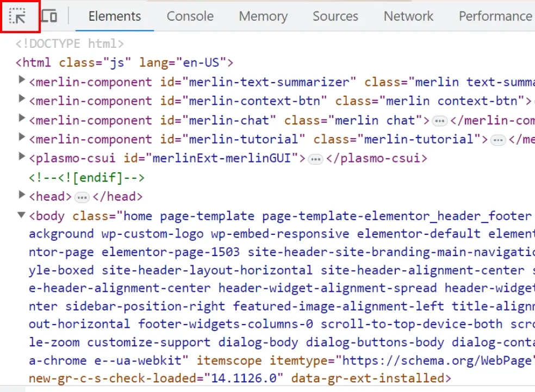535x392 pixels.
Task: Expand the head element node
Action: [22, 195]
